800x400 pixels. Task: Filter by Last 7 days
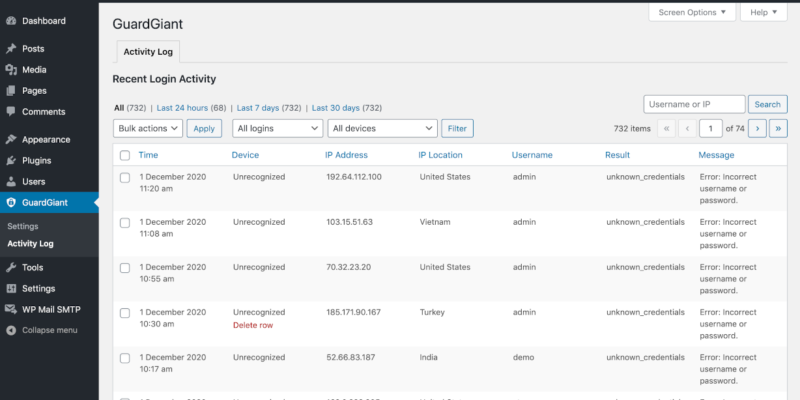tap(258, 108)
